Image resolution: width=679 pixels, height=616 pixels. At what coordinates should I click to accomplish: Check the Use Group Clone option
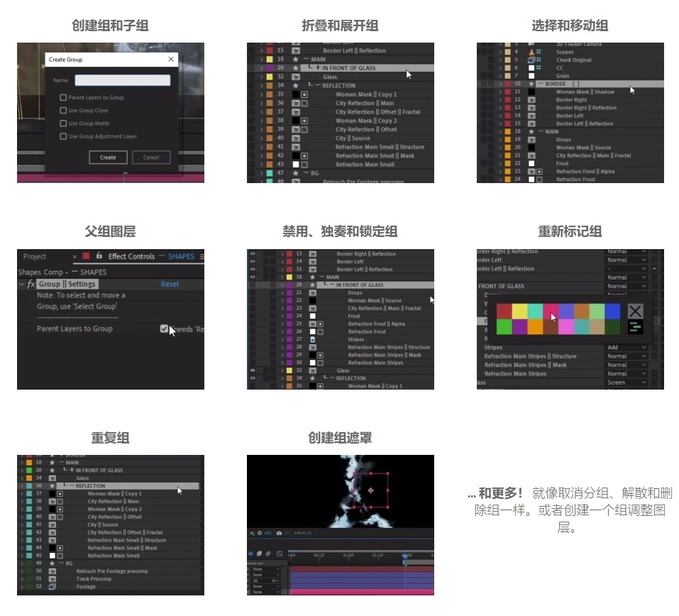[64, 111]
